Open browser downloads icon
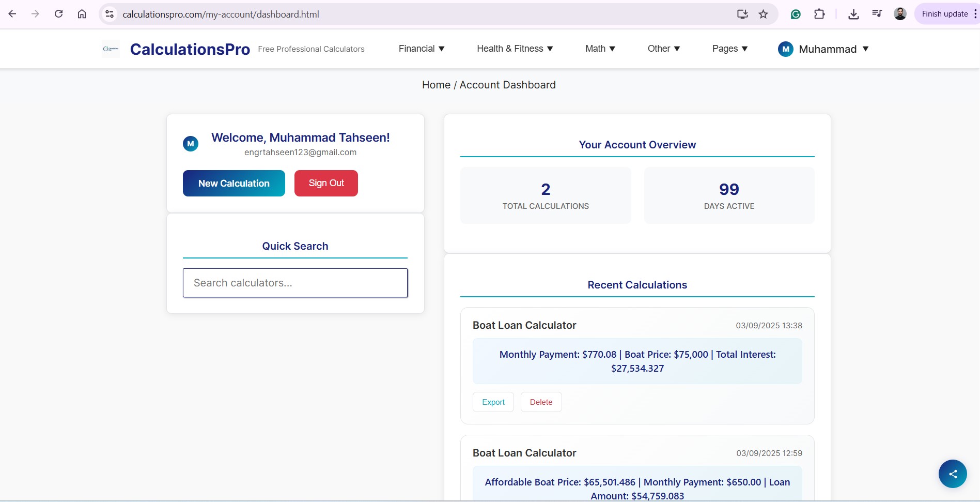Viewport: 980px width, 502px height. [x=853, y=14]
